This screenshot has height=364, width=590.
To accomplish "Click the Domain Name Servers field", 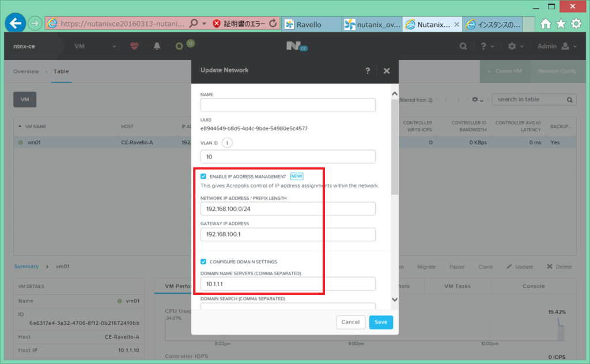I will click(288, 284).
